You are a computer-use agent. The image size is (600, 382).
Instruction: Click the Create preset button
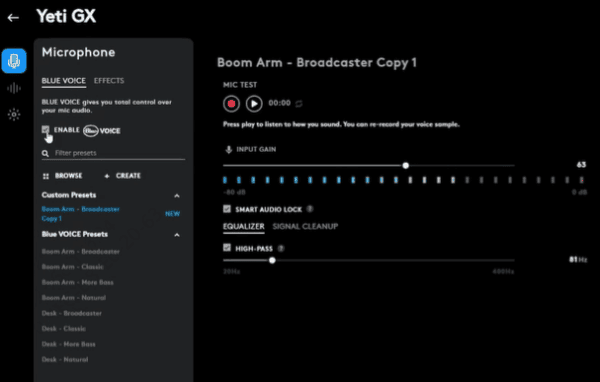point(122,176)
